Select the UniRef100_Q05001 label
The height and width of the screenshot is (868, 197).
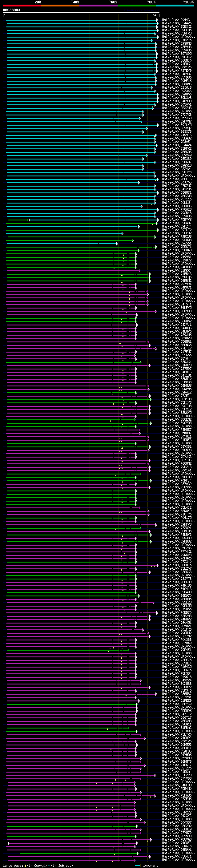tap(177, 104)
